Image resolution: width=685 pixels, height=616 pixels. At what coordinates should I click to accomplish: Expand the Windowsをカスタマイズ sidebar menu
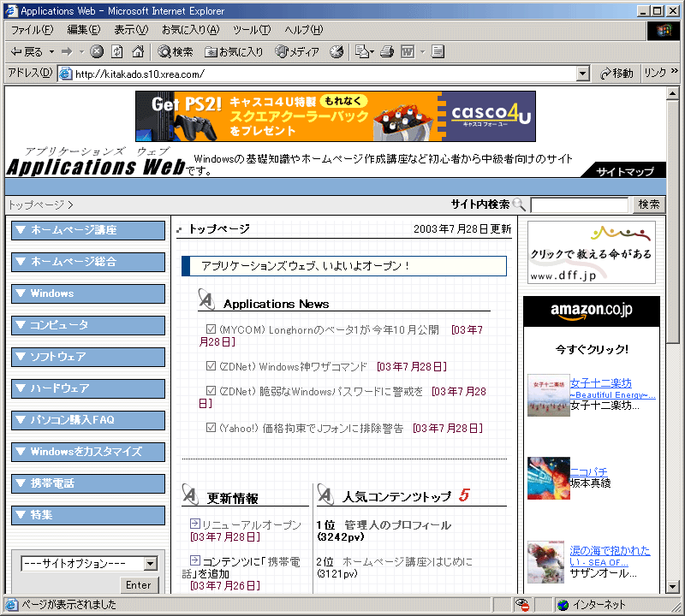click(88, 452)
